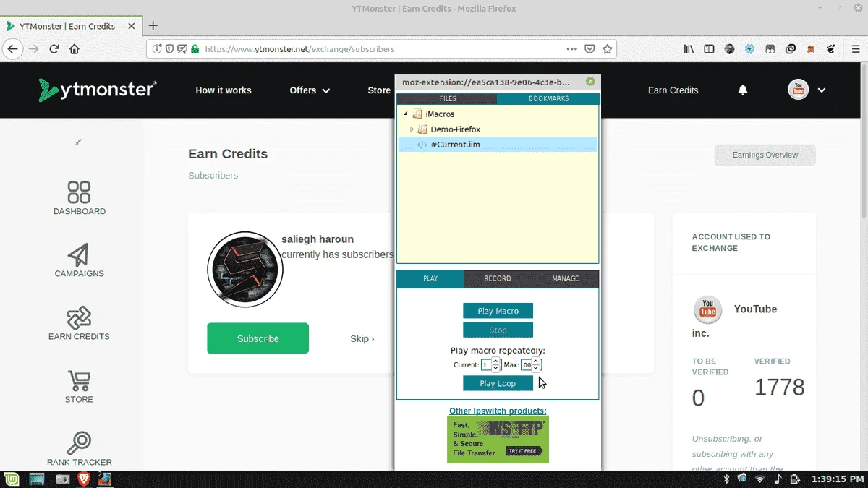Launch Brave from taskbar
The image size is (868, 488).
click(84, 479)
